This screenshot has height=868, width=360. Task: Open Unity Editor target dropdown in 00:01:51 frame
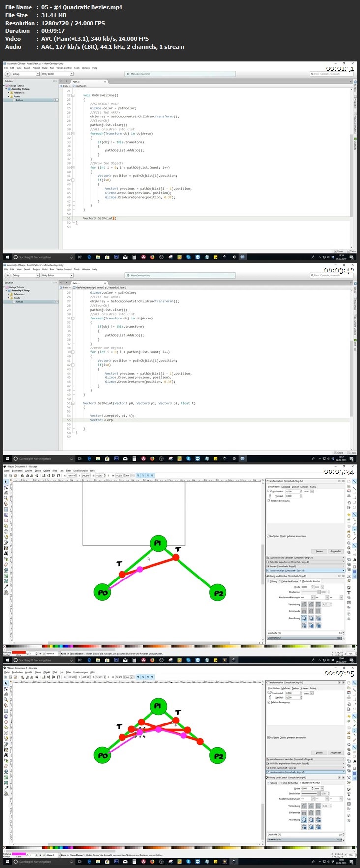(x=57, y=74)
